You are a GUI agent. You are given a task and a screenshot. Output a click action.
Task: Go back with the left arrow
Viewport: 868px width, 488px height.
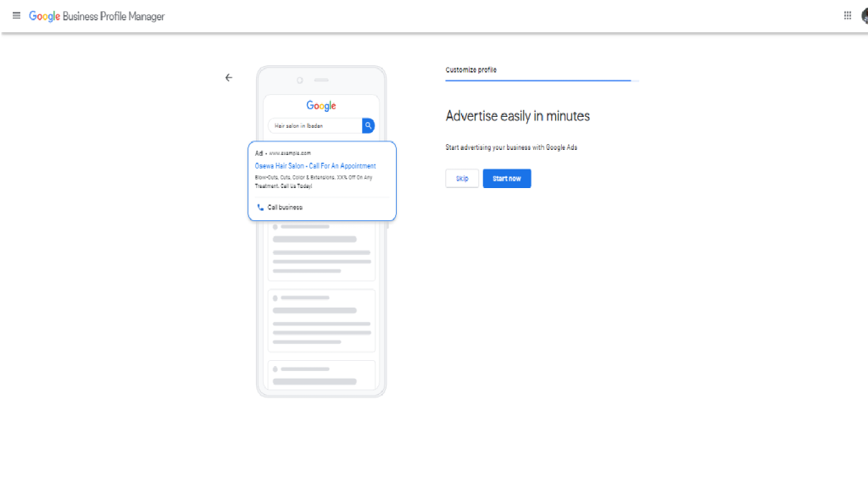tap(229, 77)
